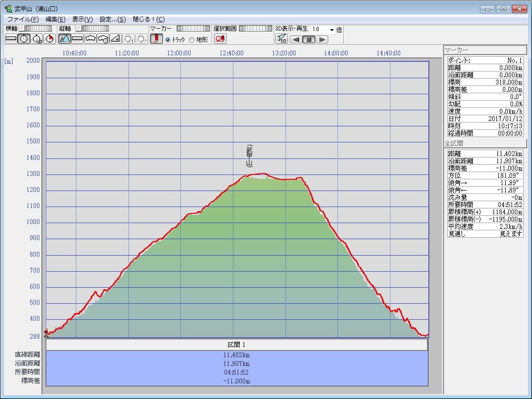Toggle the small 横軸 checkbox button
Screen dimensions: 532x399
21,29
